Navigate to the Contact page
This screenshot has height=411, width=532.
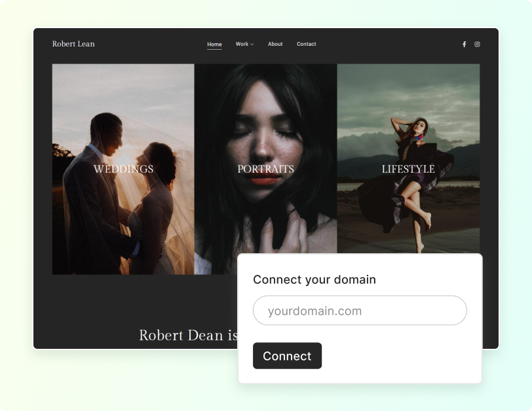click(x=306, y=45)
